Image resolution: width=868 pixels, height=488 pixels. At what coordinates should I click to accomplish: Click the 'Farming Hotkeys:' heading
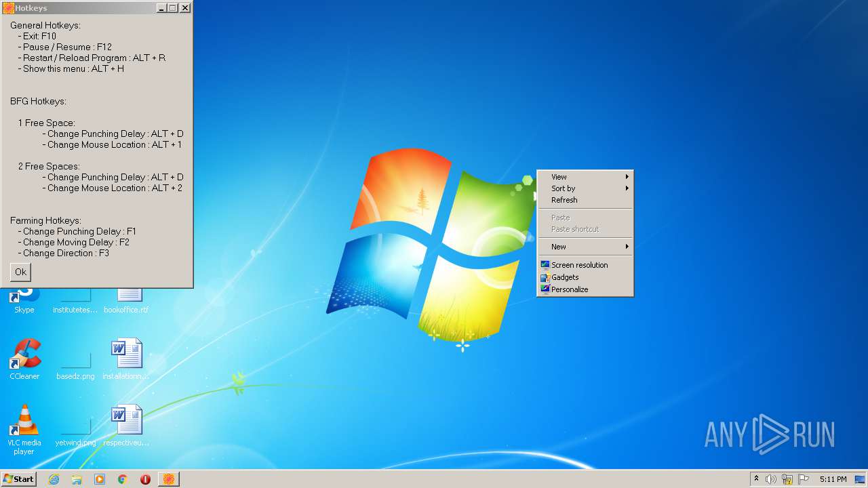click(45, 220)
